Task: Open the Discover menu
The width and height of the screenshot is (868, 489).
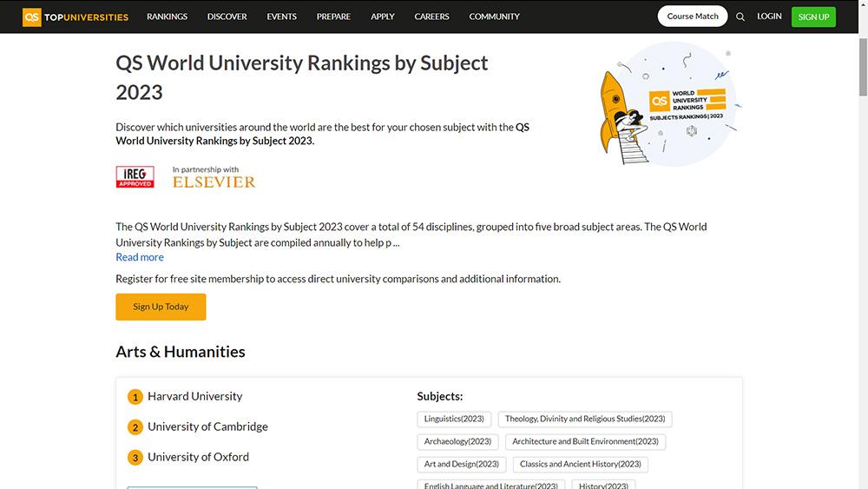Action: tap(227, 17)
